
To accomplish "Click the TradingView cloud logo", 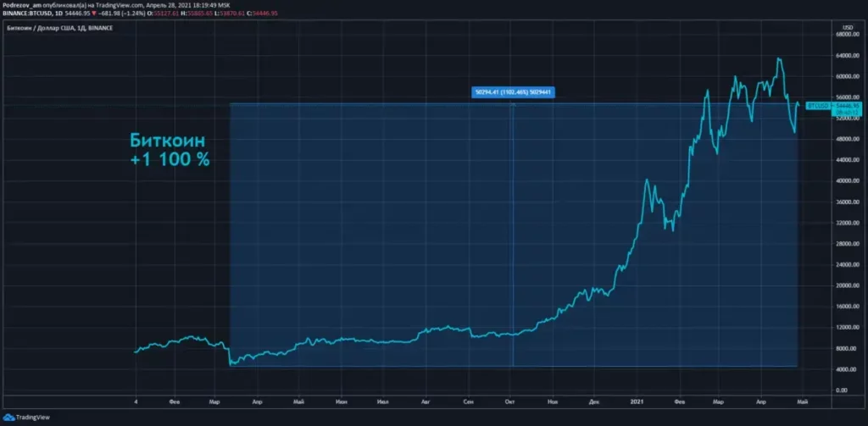I will [x=8, y=418].
